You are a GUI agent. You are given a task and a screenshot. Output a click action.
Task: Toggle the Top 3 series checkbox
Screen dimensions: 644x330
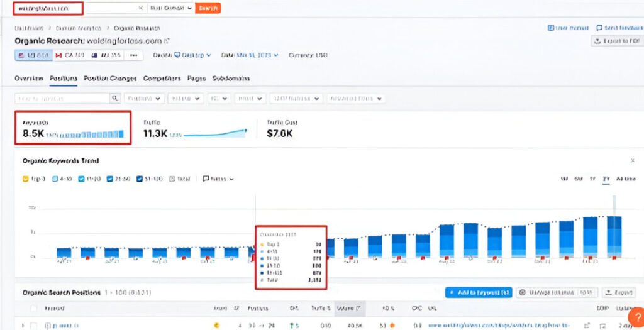[26, 179]
